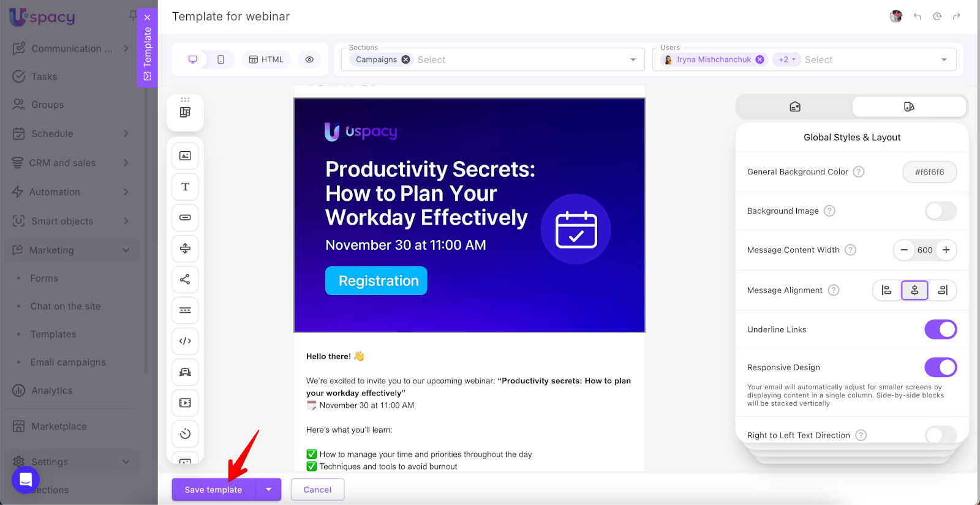Switch to the Global Styles tab

click(909, 107)
